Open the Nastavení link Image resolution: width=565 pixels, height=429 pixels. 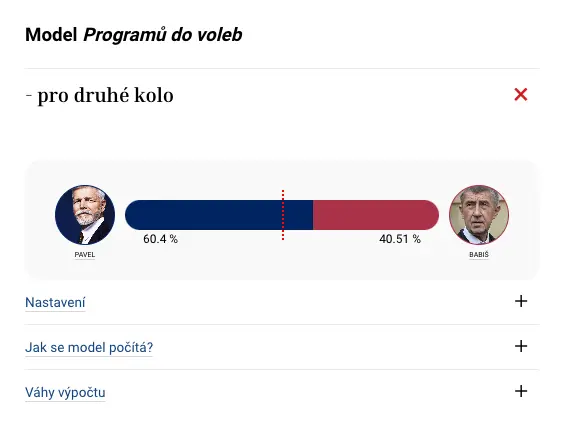click(x=55, y=302)
